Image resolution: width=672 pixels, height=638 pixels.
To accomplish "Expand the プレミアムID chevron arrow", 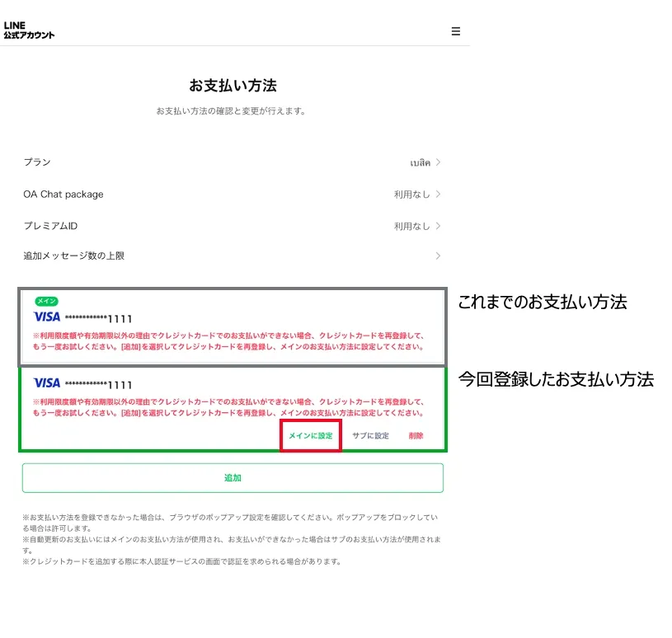I will point(439,226).
